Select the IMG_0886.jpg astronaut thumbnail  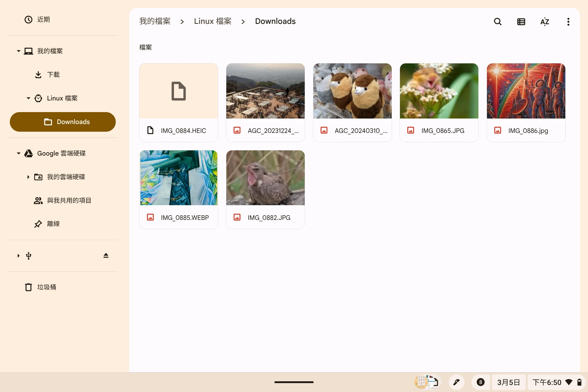pos(526,91)
